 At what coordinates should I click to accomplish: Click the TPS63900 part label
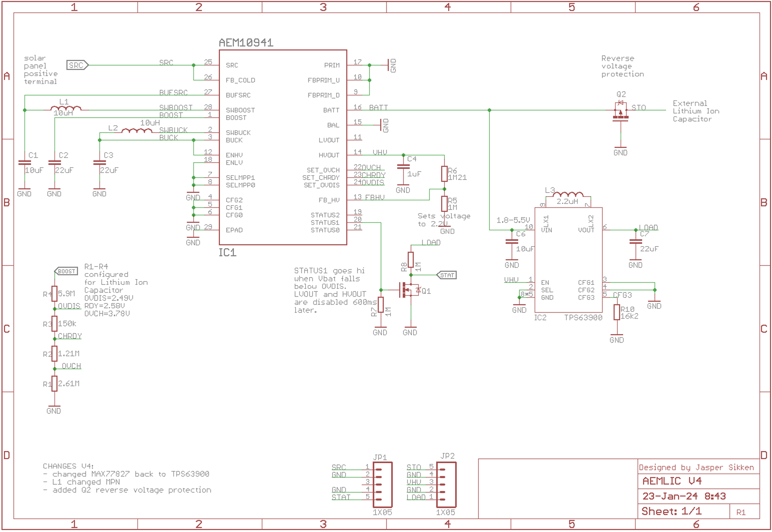(x=583, y=318)
